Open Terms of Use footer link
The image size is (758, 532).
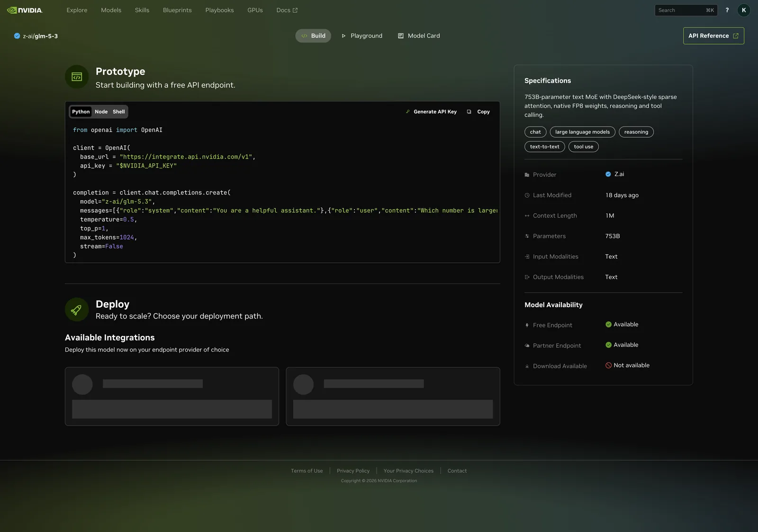pos(307,471)
